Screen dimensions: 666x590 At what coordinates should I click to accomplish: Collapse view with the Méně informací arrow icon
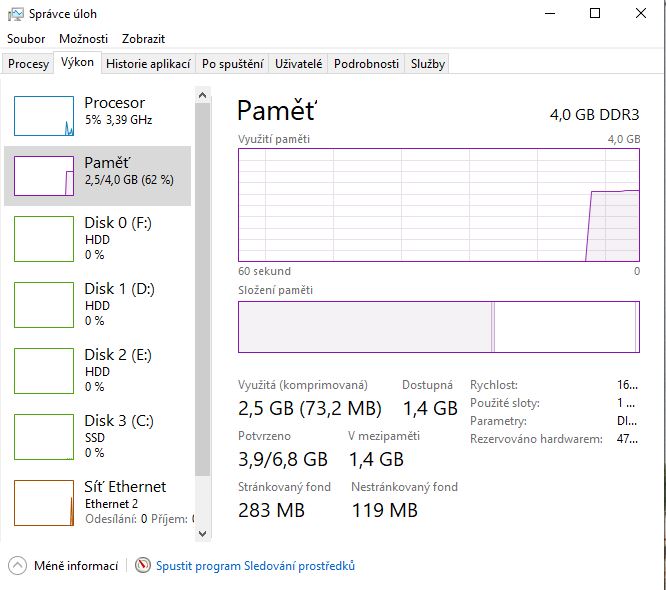pos(17,566)
